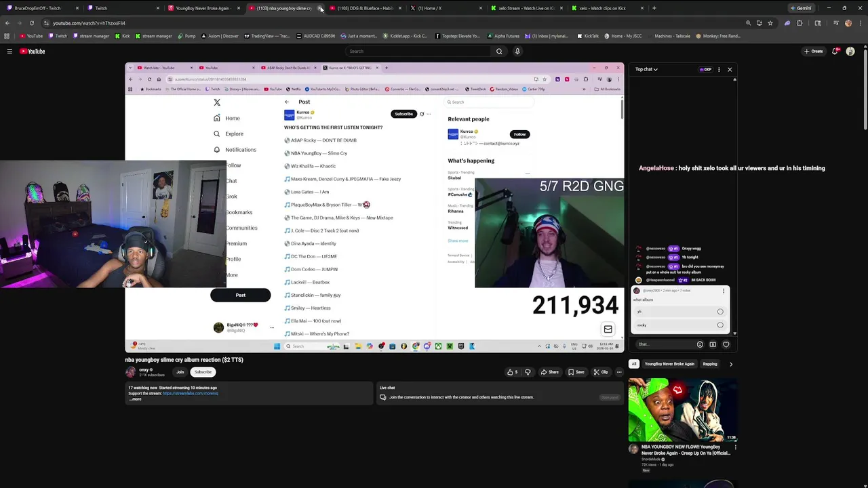This screenshot has width=868, height=488.
Task: Open the Gemini button in Chrome
Action: (x=801, y=8)
